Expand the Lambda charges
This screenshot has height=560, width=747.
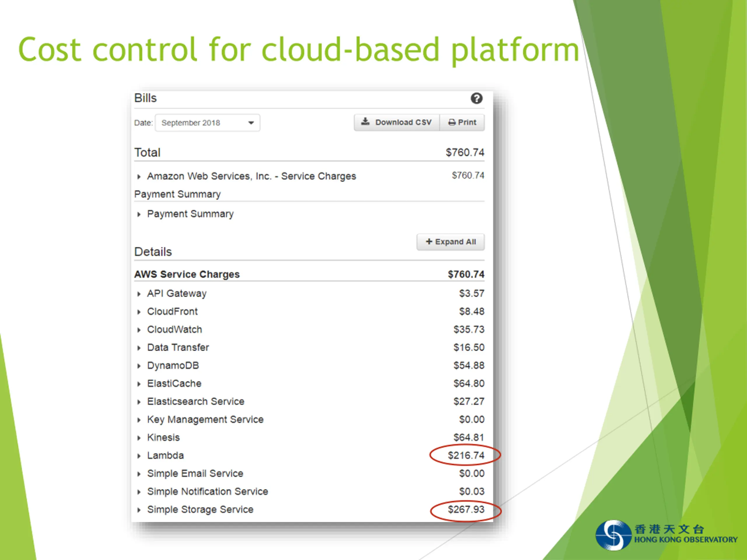[x=139, y=456]
